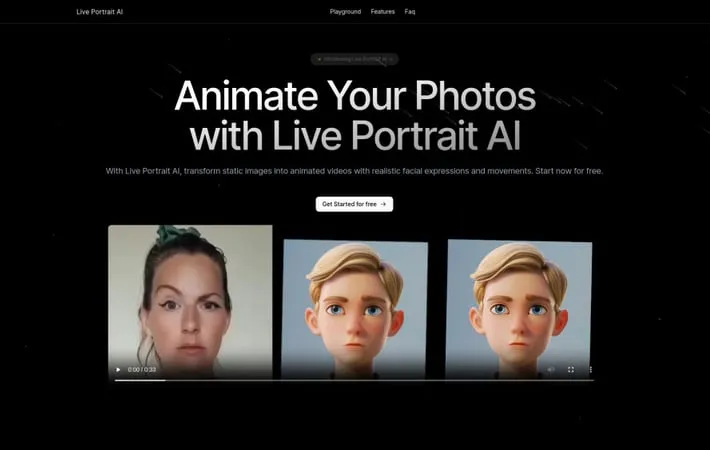Open the video's three-dot options menu
This screenshot has height=450, width=710.
[x=590, y=369]
